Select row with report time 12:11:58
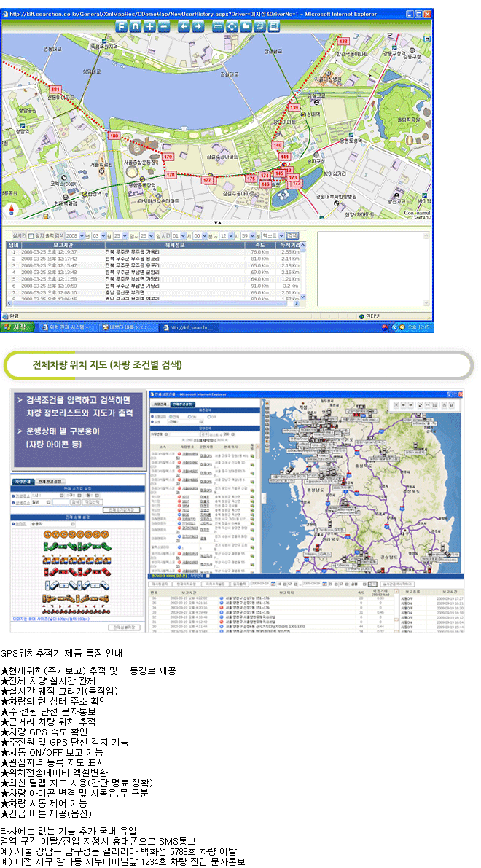 [x=153, y=279]
